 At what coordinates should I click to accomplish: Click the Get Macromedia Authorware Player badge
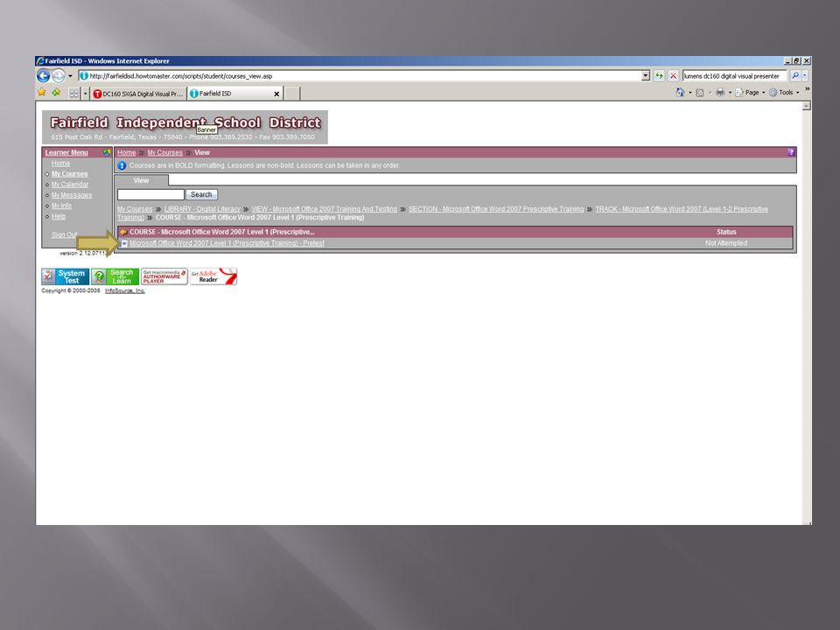[164, 276]
